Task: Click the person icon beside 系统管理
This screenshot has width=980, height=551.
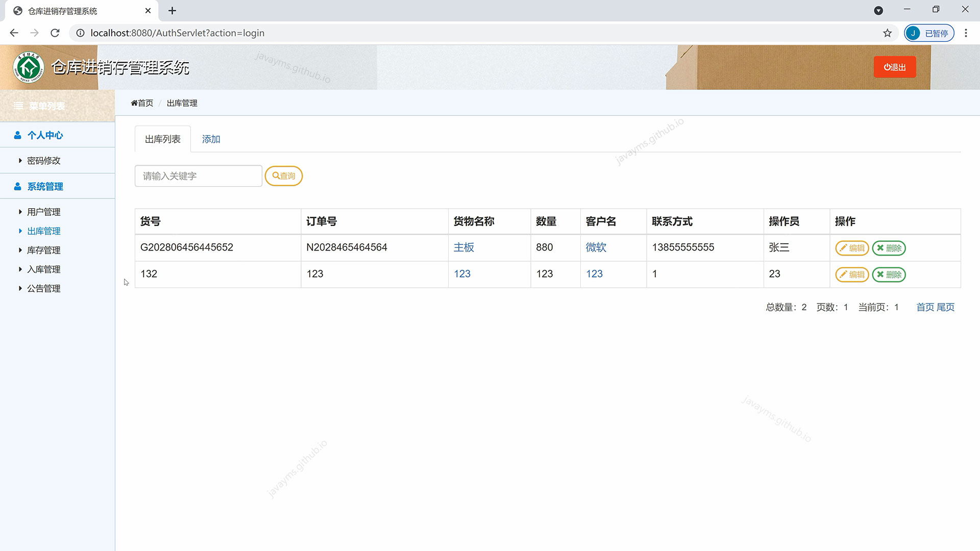Action: pyautogui.click(x=17, y=186)
